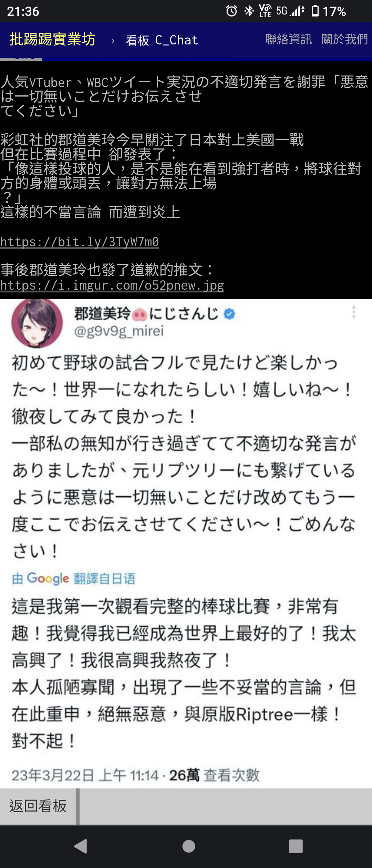The height and width of the screenshot is (868, 372).
Task: Tap the Bluetooth status bar icon
Action: point(249,11)
